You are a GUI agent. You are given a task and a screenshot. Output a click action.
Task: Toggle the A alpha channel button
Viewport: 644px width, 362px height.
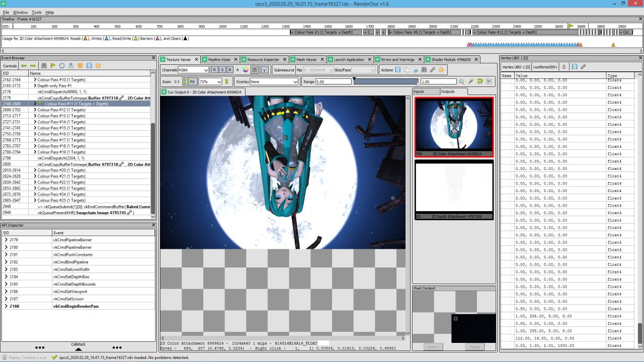pos(237,70)
